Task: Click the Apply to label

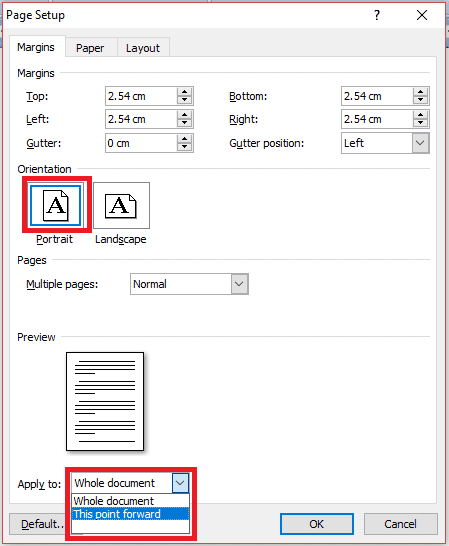Action: (39, 484)
